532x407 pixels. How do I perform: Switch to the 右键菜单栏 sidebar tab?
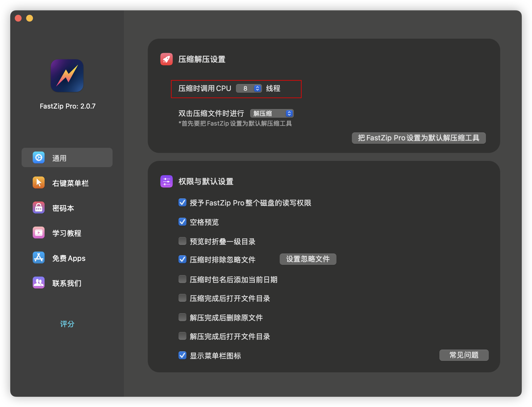[x=70, y=183]
